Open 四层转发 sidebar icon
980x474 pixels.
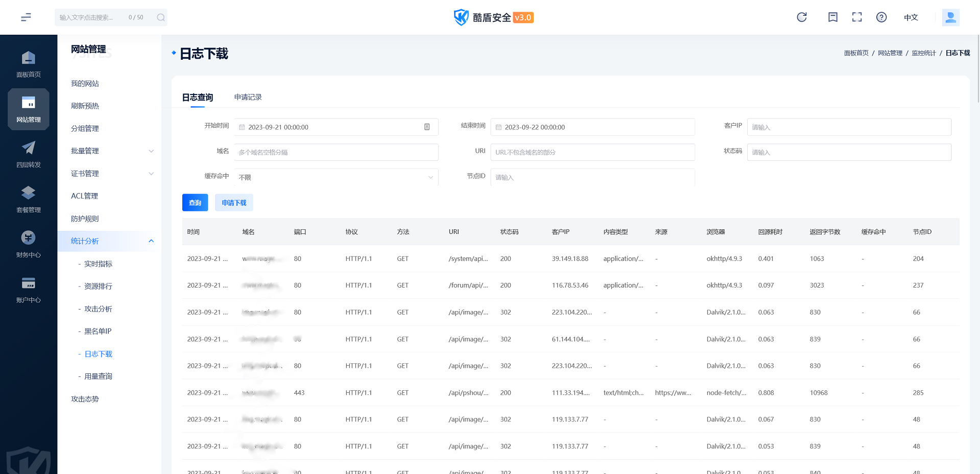(x=29, y=154)
